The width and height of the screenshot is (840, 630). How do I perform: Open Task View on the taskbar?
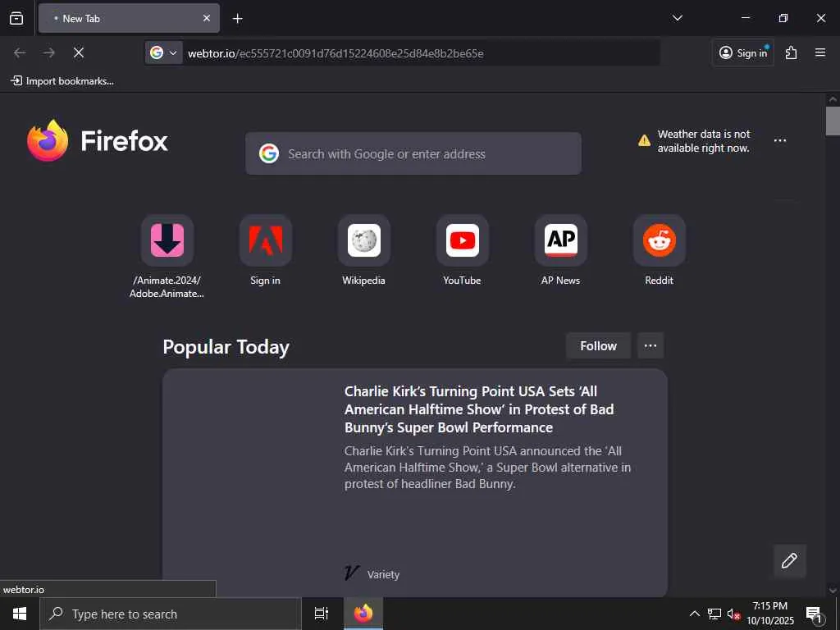click(x=321, y=614)
